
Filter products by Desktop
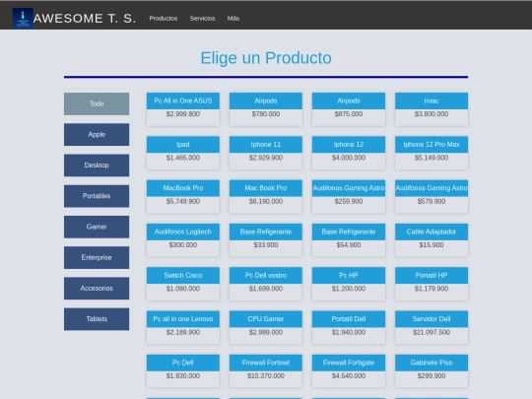pos(97,166)
